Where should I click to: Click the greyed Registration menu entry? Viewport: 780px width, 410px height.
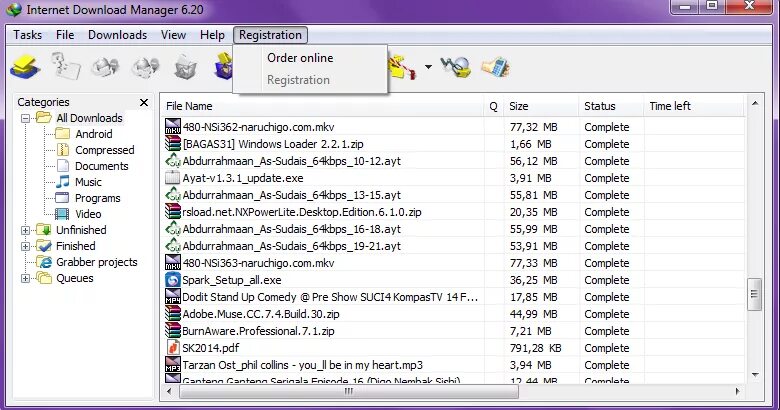[x=298, y=80]
